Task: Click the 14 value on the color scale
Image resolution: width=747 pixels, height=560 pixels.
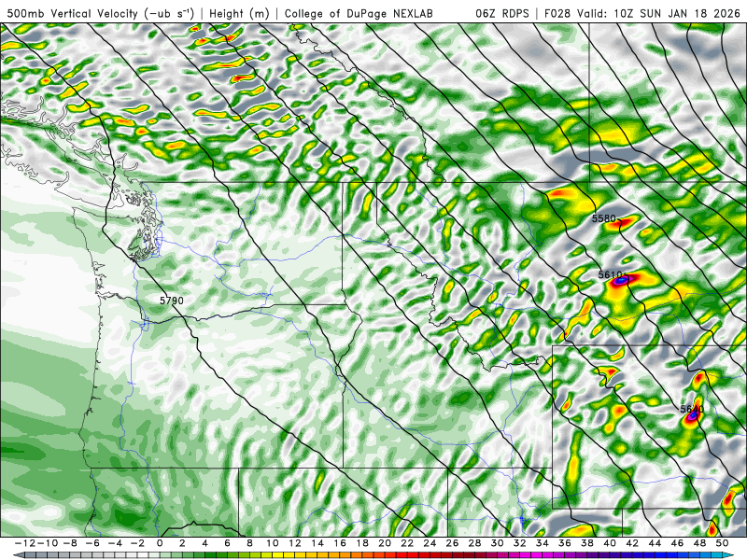Action: [x=317, y=543]
